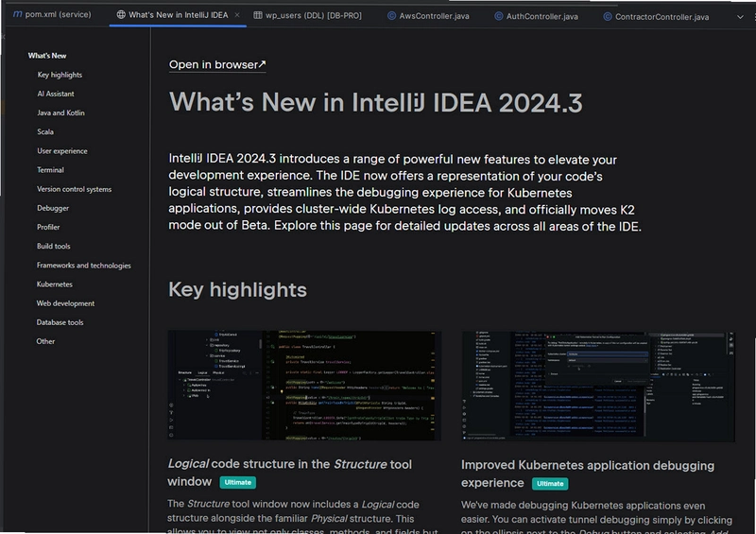The height and width of the screenshot is (534, 756).
Task: Go to Build tools section
Action: (x=54, y=246)
